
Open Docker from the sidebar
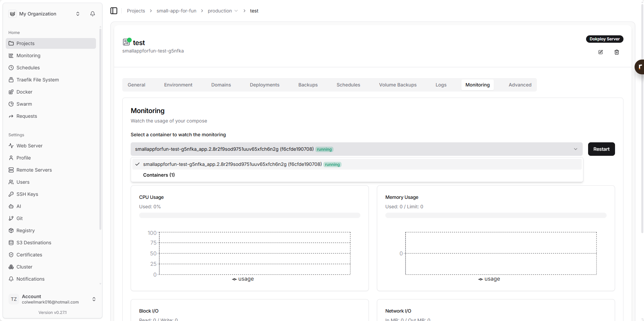click(24, 92)
